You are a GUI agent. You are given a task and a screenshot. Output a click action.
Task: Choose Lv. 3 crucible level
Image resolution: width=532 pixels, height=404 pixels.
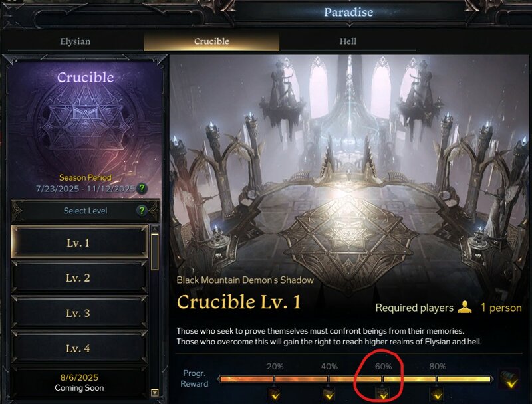coord(79,313)
